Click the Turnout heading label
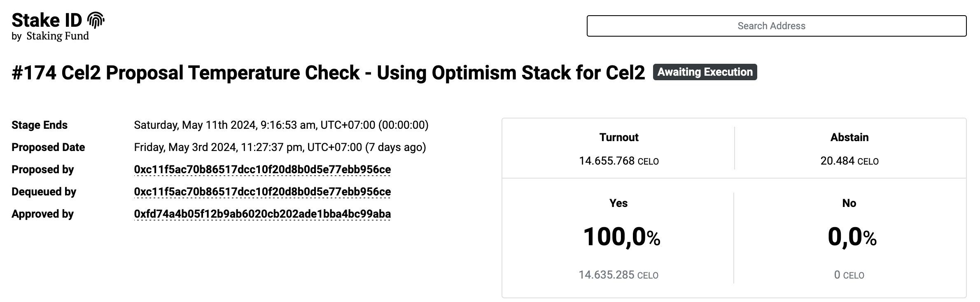The height and width of the screenshot is (302, 980). coord(619,137)
